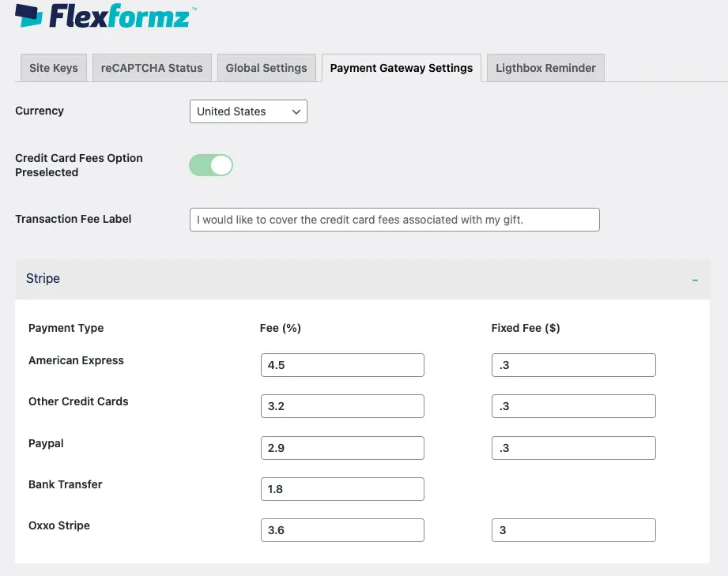The width and height of the screenshot is (728, 576).
Task: Edit the Oxxo Stripe fixed fee field
Action: tap(573, 530)
